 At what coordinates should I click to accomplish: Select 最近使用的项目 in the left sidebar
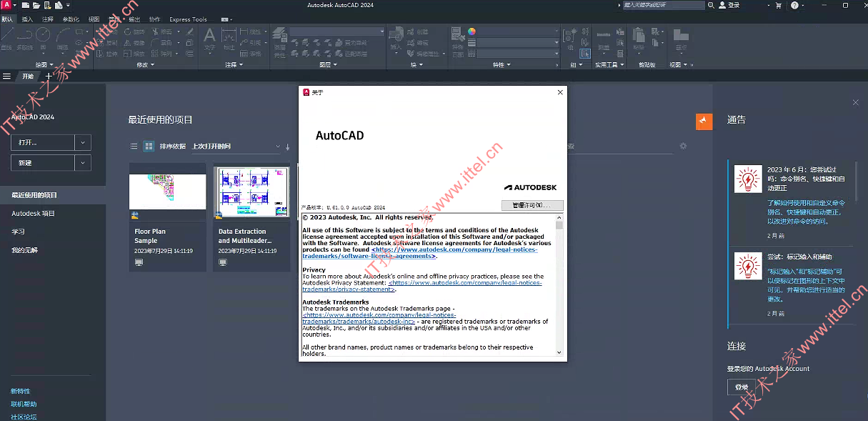53,195
